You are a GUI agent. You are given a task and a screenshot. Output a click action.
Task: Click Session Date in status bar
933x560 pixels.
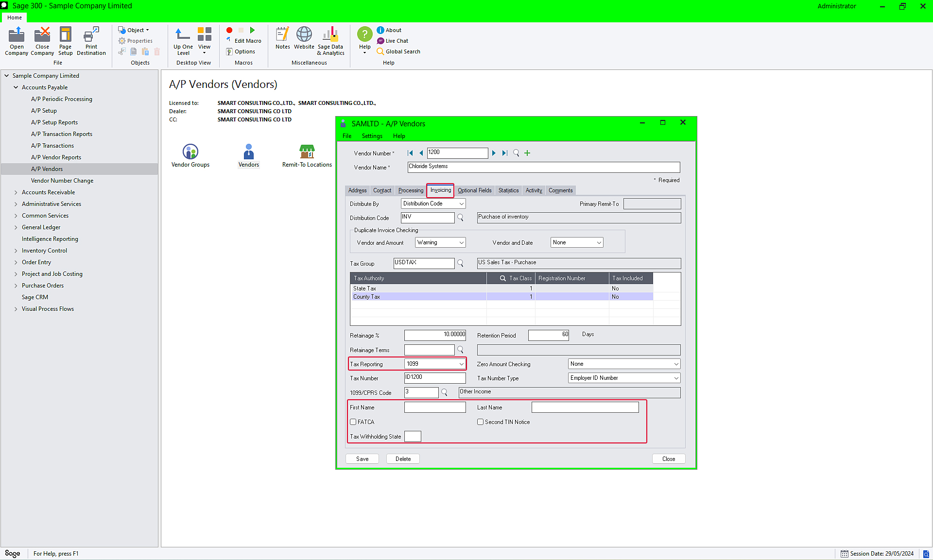(x=877, y=554)
